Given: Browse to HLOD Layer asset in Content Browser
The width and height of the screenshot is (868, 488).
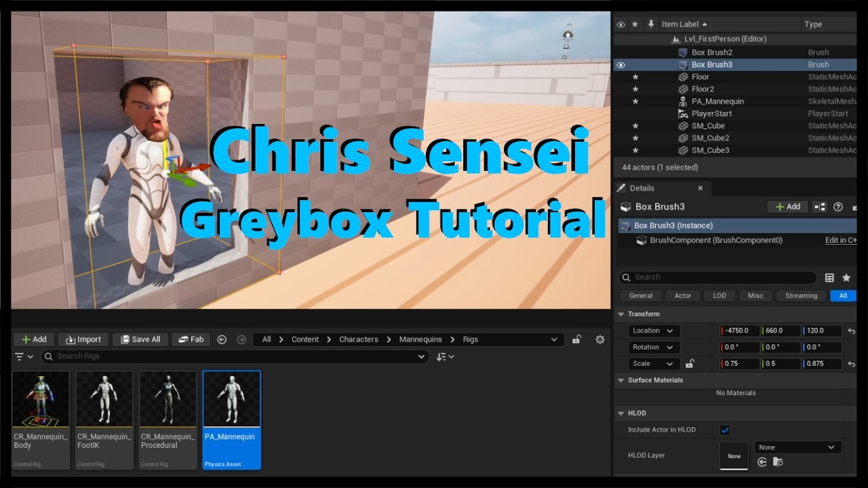Looking at the screenshot, I should coord(778,462).
